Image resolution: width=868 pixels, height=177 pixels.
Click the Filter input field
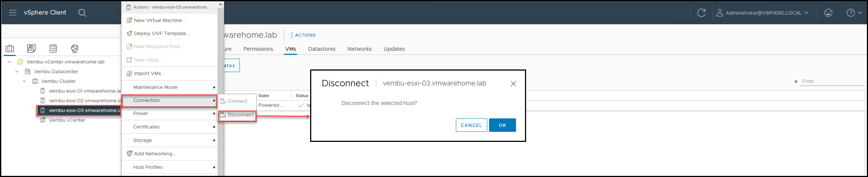[832, 81]
